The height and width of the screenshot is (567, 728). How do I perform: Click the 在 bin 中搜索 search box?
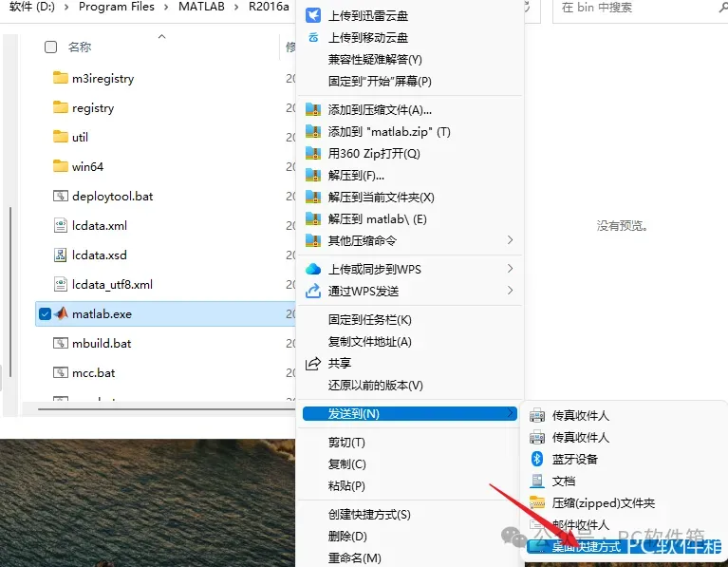[640, 8]
